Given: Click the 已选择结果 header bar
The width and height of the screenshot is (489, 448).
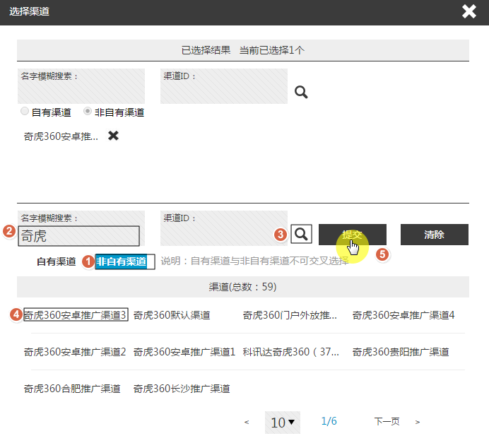Looking at the screenshot, I should [243, 50].
